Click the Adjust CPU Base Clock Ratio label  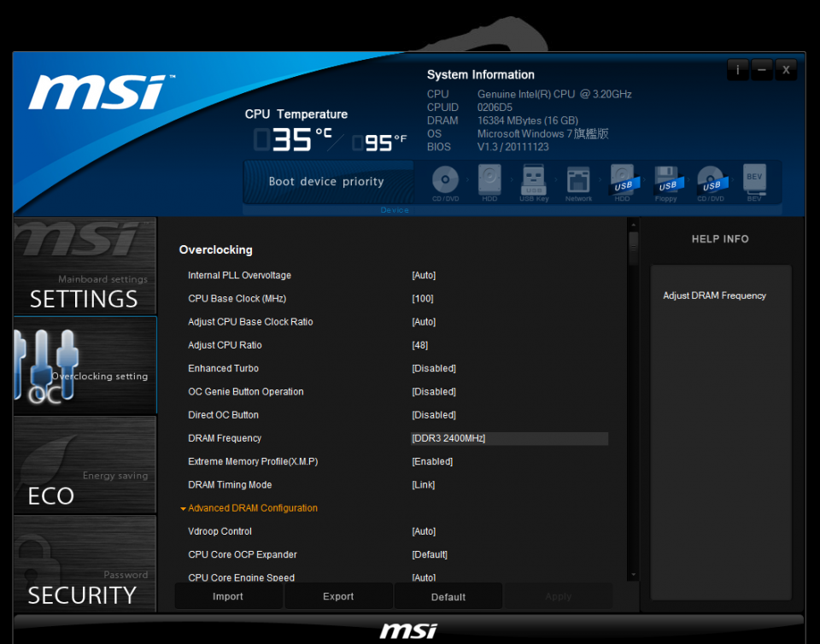coord(250,322)
